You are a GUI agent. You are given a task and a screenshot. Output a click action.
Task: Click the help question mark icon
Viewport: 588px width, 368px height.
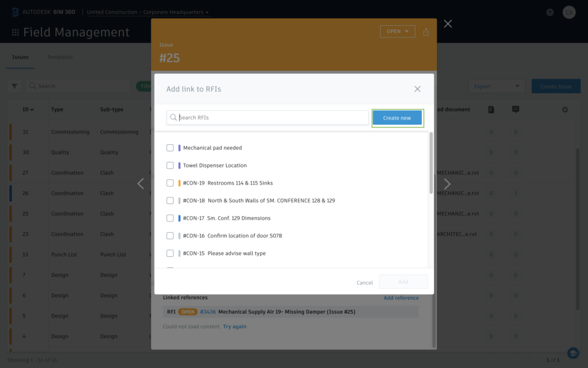tap(550, 11)
